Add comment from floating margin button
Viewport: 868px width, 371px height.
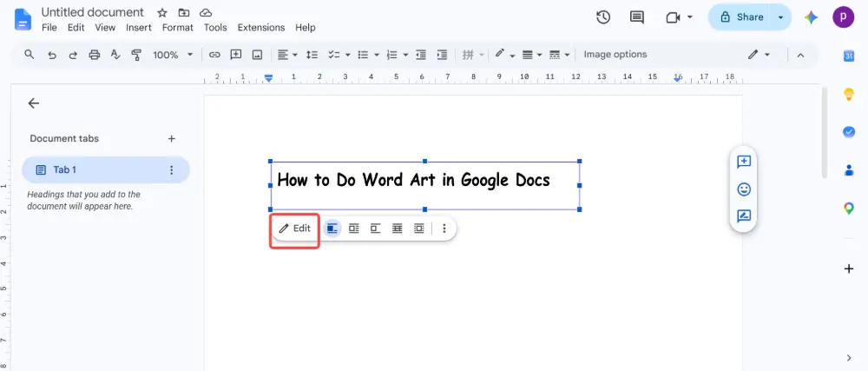[744, 162]
